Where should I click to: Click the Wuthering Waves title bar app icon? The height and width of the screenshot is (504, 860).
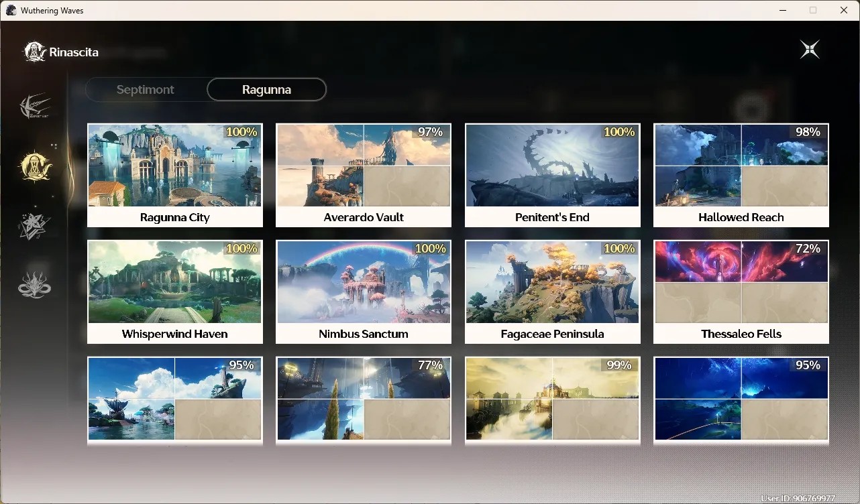11,10
